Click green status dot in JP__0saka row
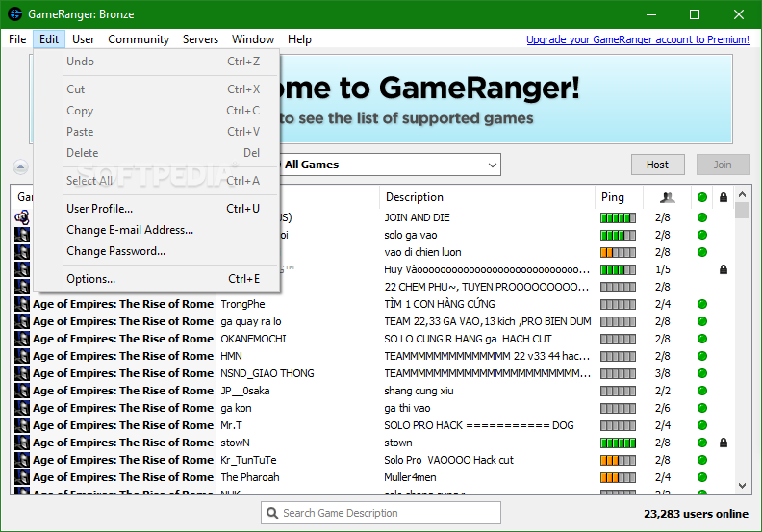The width and height of the screenshot is (762, 532). [701, 391]
